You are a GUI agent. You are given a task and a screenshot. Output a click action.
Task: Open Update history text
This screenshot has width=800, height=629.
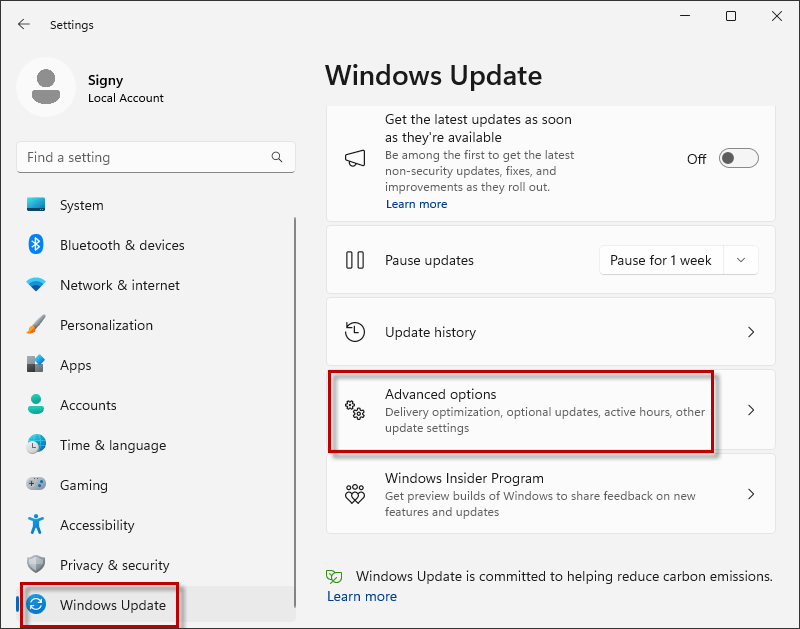tap(430, 332)
